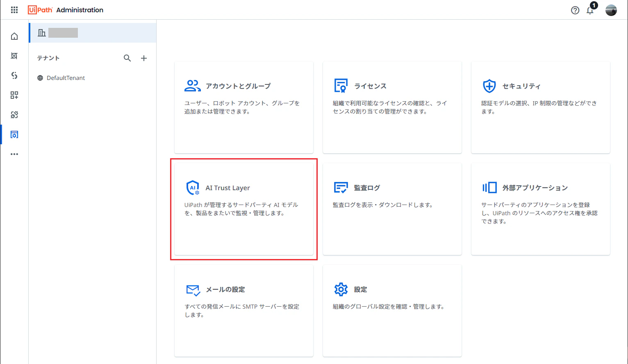Click the 監査ログ icon
This screenshot has width=628, height=364.
click(341, 188)
